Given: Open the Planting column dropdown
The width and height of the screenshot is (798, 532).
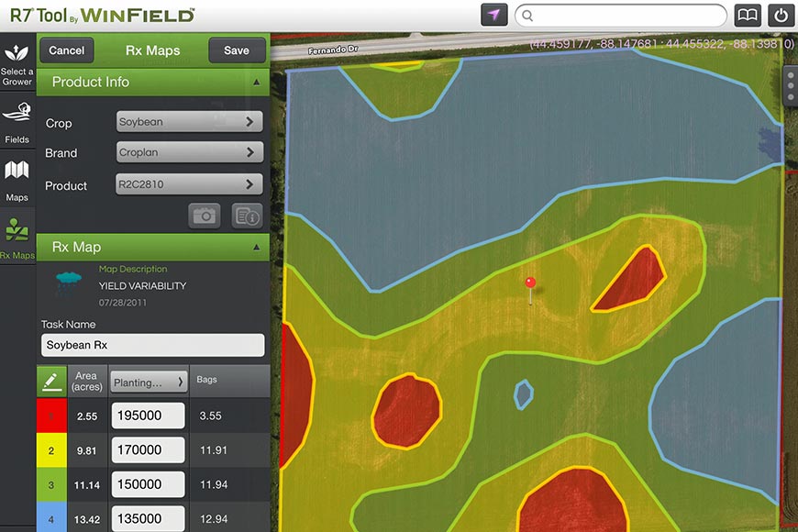Looking at the screenshot, I should pos(149,381).
